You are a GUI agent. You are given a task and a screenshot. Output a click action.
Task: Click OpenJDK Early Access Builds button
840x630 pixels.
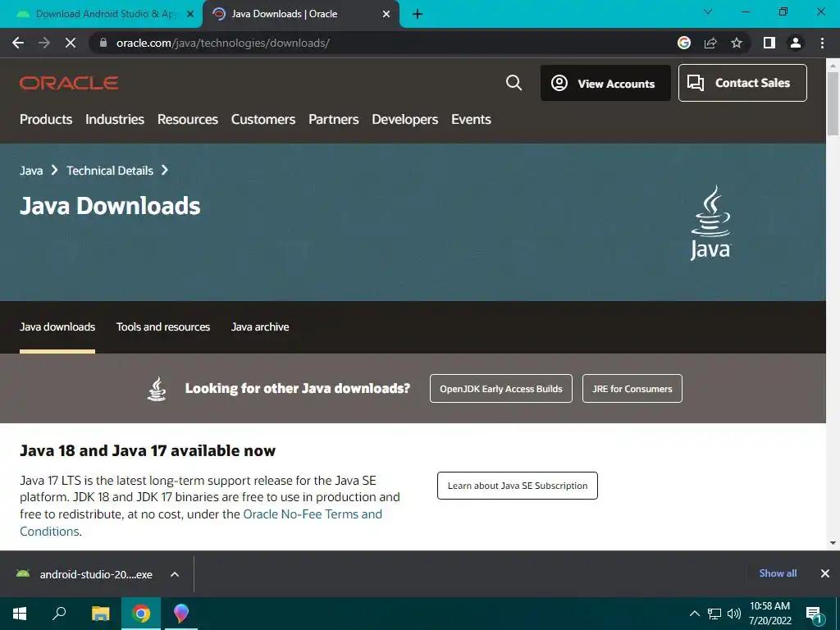coord(501,388)
